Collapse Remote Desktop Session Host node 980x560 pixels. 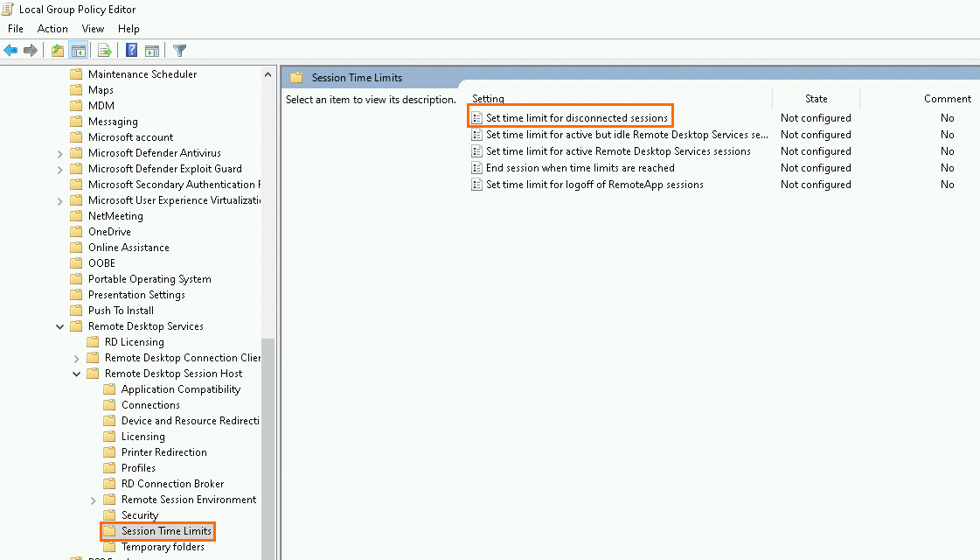point(76,374)
